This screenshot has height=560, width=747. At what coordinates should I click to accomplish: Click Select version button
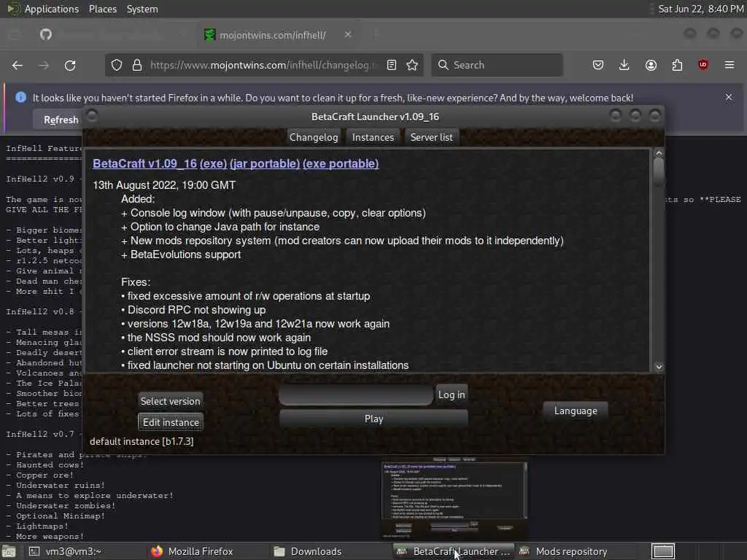170,402
